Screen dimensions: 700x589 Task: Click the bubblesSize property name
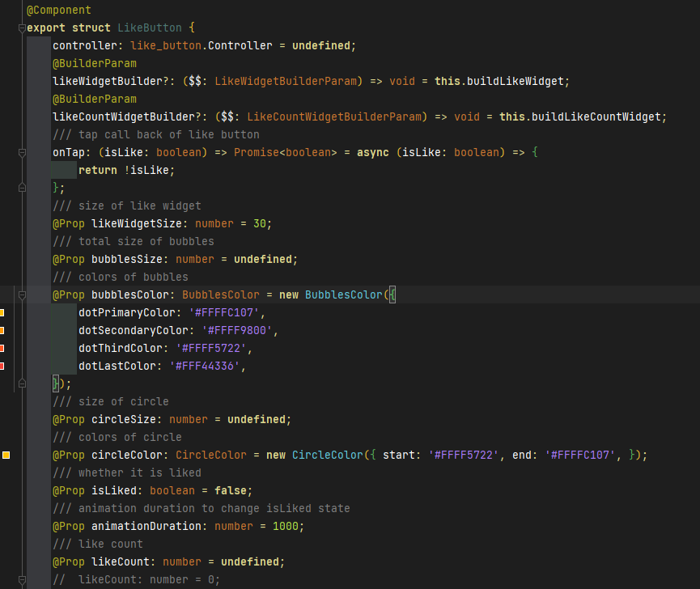click(127, 259)
